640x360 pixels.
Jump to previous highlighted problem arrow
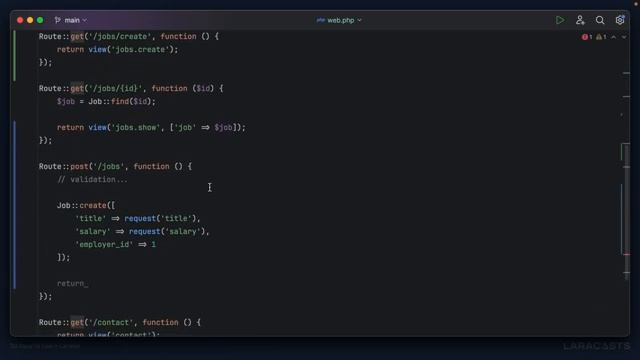pos(613,37)
